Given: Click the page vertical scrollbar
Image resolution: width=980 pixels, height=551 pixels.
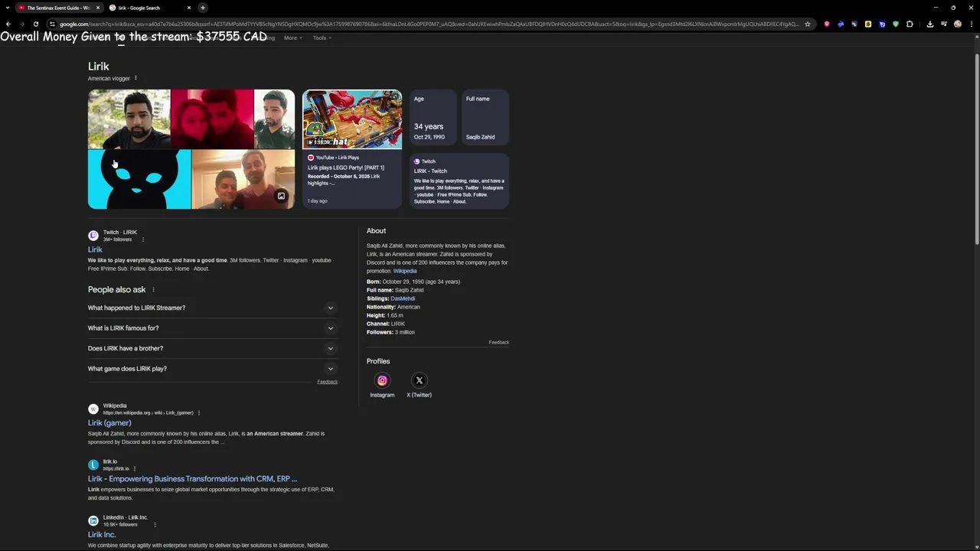Looking at the screenshot, I should (976, 149).
